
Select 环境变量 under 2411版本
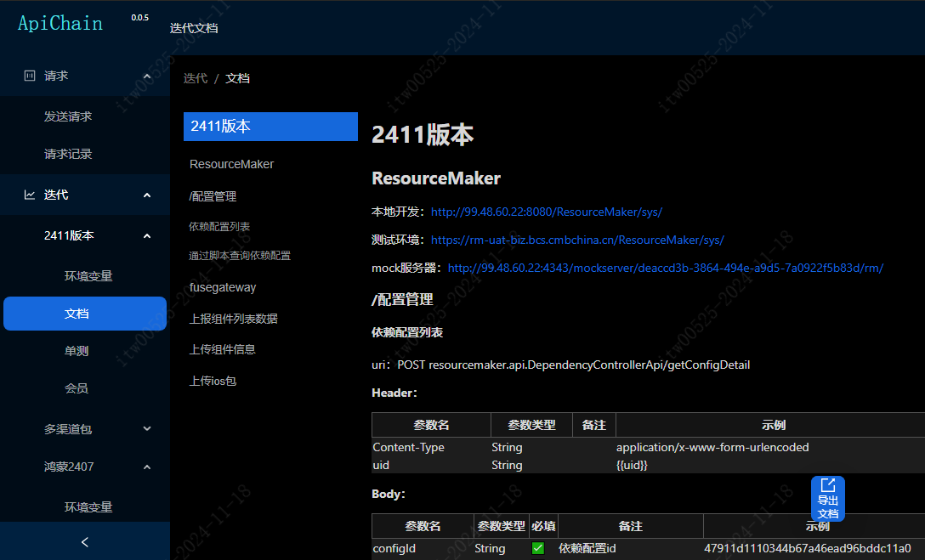[x=88, y=275]
